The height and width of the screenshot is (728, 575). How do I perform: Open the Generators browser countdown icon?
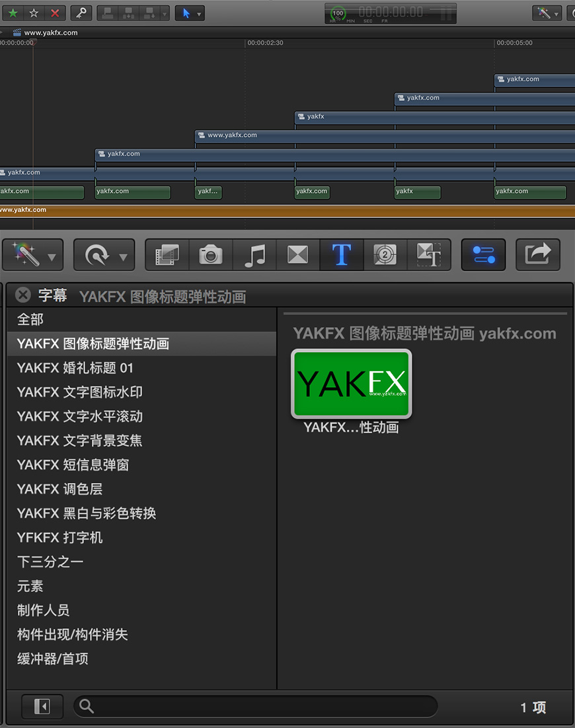(385, 254)
